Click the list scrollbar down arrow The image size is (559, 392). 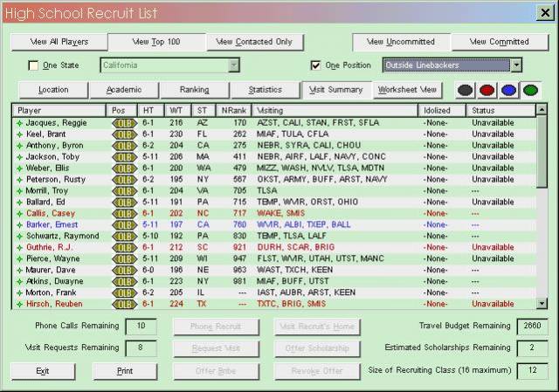(x=542, y=304)
